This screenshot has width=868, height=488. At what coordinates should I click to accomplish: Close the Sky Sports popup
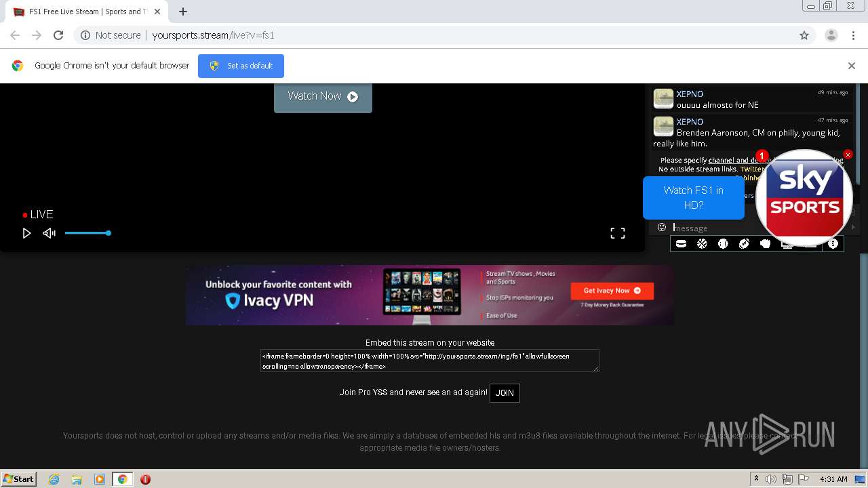point(848,155)
